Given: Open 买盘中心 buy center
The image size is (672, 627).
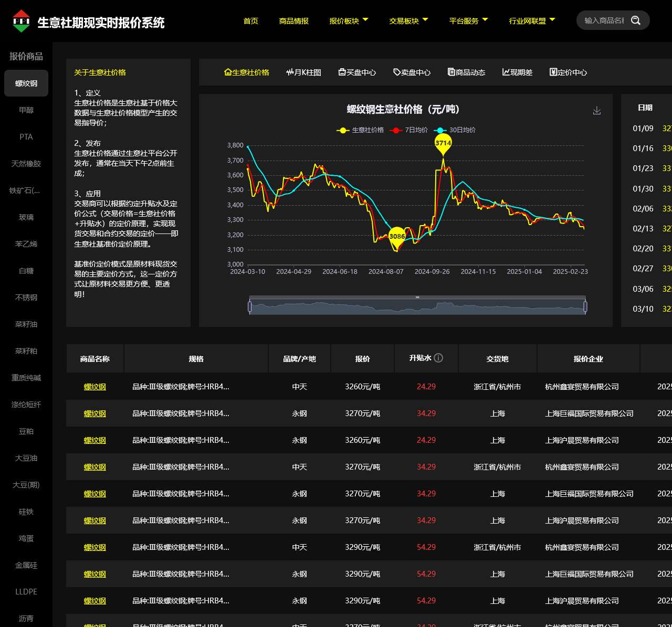Looking at the screenshot, I should [357, 72].
